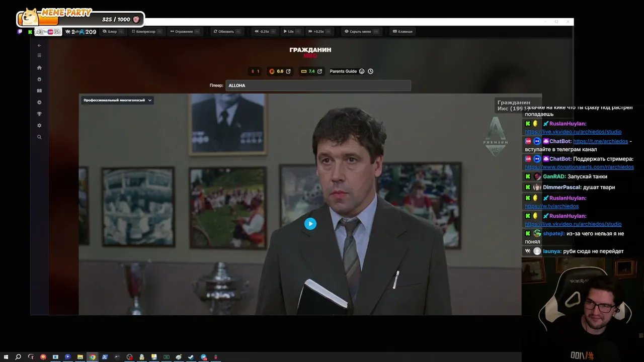Open the sidebar hamburger menu

(x=39, y=55)
